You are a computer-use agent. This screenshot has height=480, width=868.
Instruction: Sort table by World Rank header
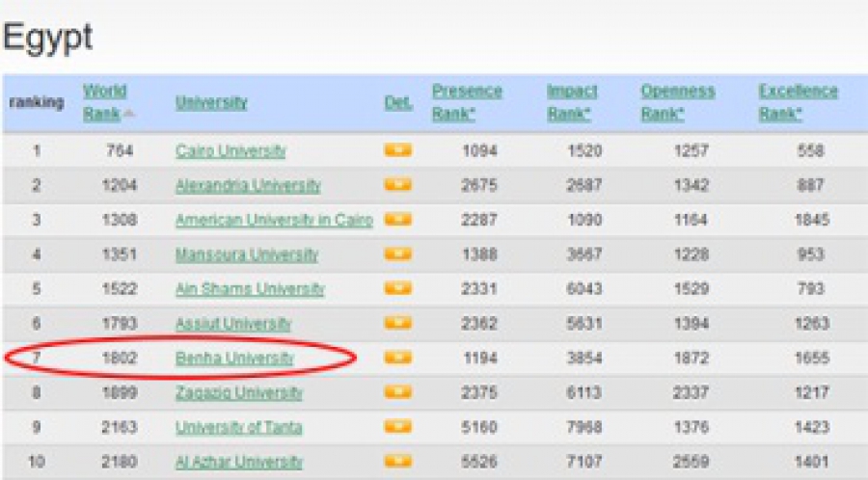point(104,102)
